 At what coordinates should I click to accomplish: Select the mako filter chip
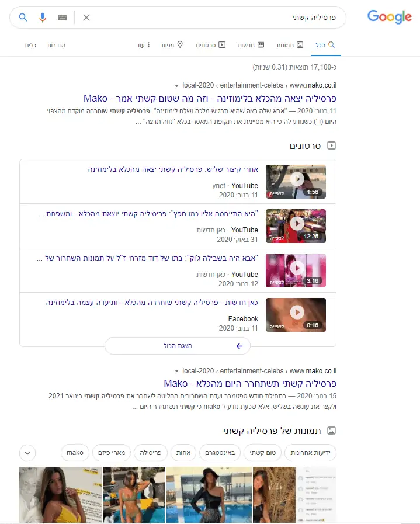(75, 453)
